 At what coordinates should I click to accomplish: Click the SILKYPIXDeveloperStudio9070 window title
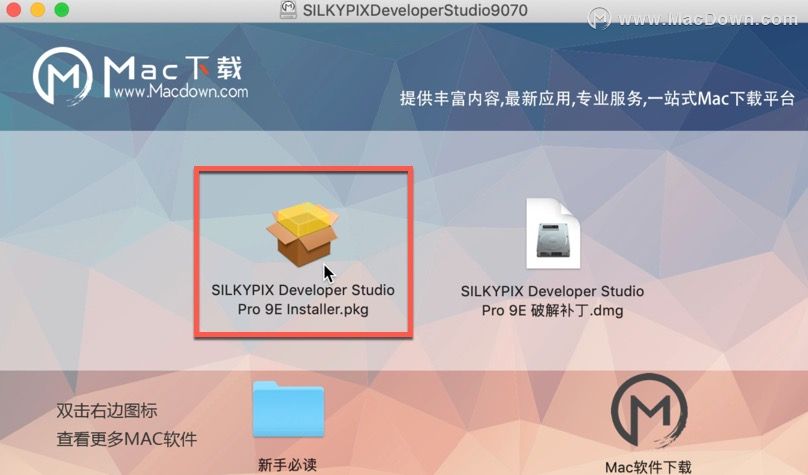tap(415, 10)
